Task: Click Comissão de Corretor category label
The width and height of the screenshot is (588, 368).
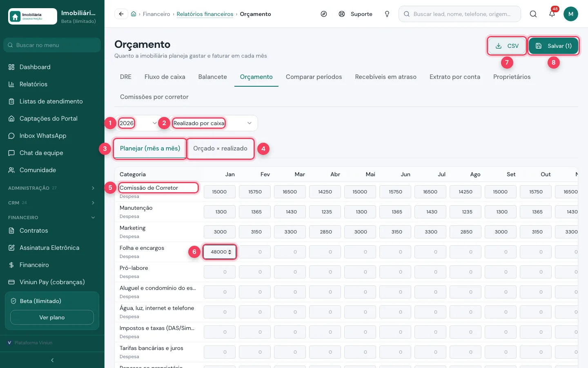Action: pyautogui.click(x=149, y=188)
